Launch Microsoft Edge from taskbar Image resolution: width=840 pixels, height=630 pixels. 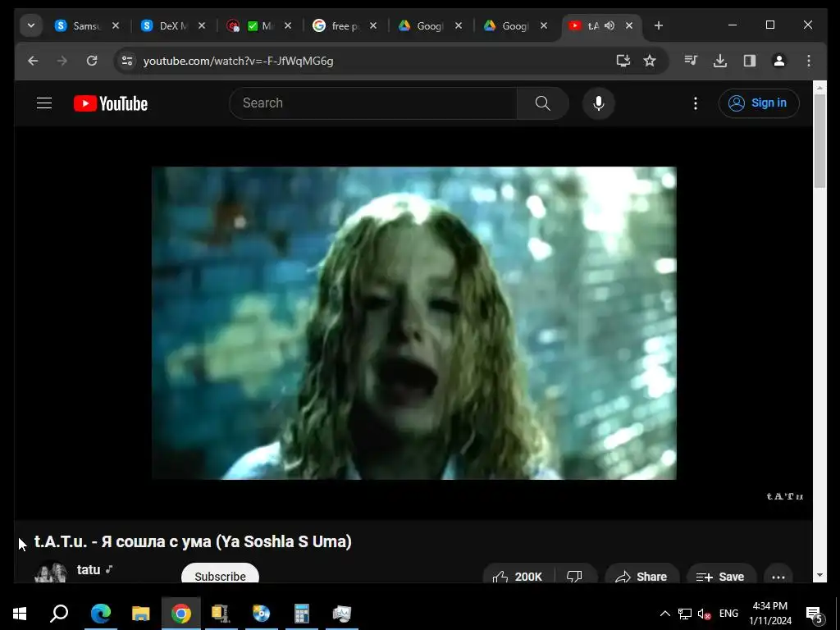pyautogui.click(x=101, y=614)
